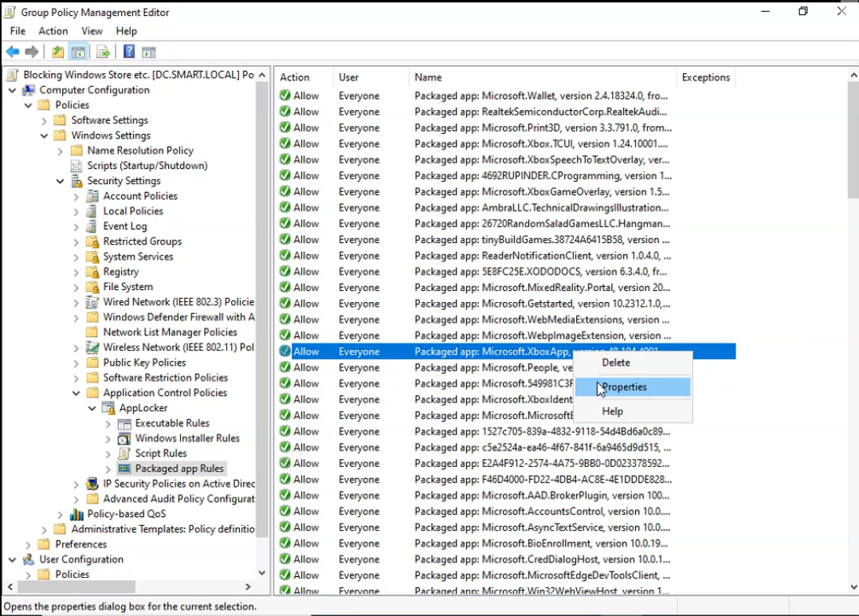Collapse the Computer Configuration node
Viewport: 859px width, 616px height.
click(12, 90)
